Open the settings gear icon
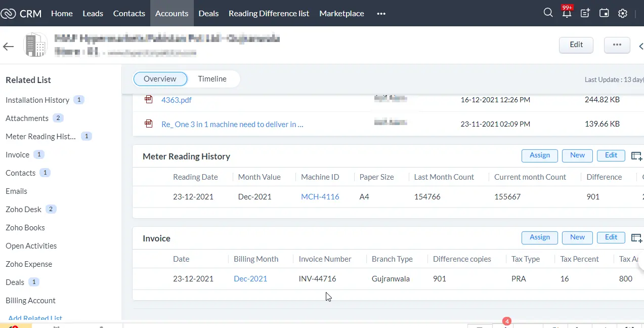This screenshot has height=328, width=644. point(623,14)
